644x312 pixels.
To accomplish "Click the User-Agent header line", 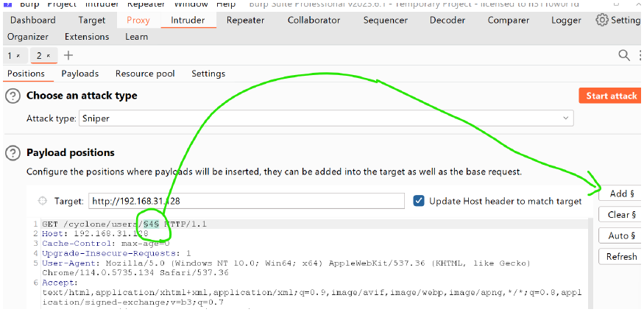I will 286,268.
